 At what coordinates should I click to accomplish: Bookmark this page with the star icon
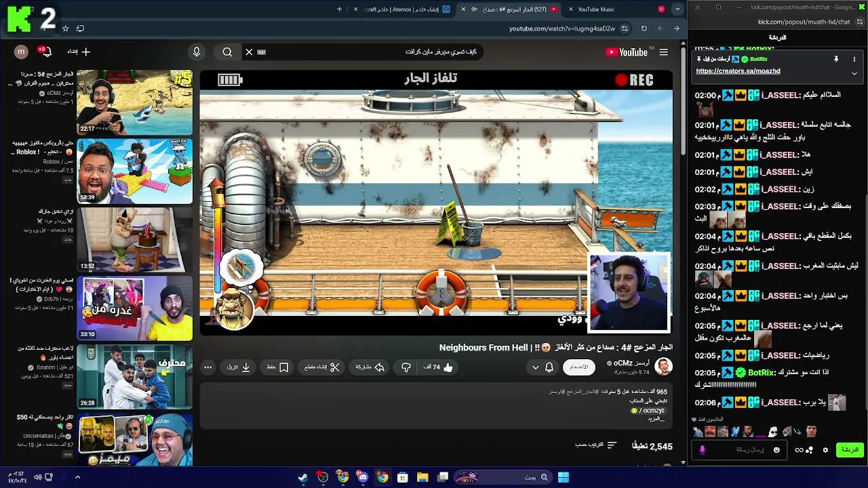(x=65, y=28)
